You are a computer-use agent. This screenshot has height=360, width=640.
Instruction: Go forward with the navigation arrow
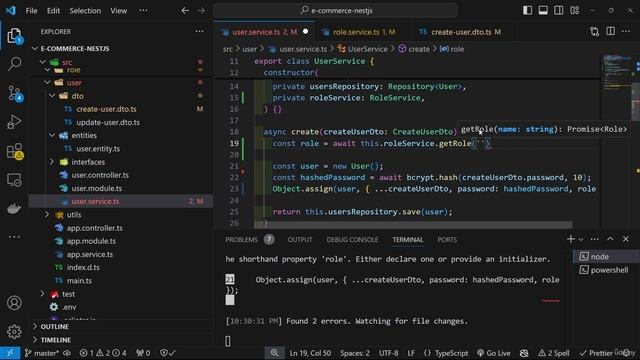click(x=201, y=11)
